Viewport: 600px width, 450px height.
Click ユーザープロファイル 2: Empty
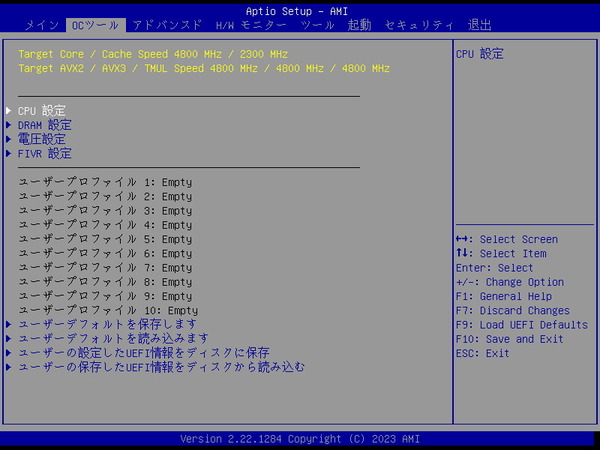(x=105, y=196)
